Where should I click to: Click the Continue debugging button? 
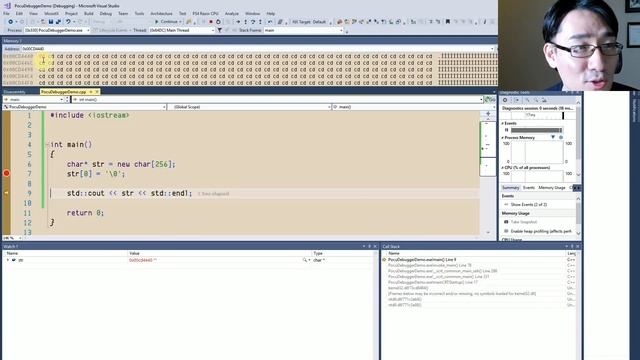tap(168, 22)
